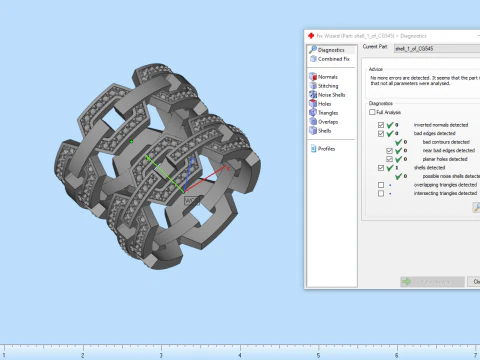Open the Diagnostics page in Fix Wizard
Screen dimensions: 480x360
click(x=331, y=50)
